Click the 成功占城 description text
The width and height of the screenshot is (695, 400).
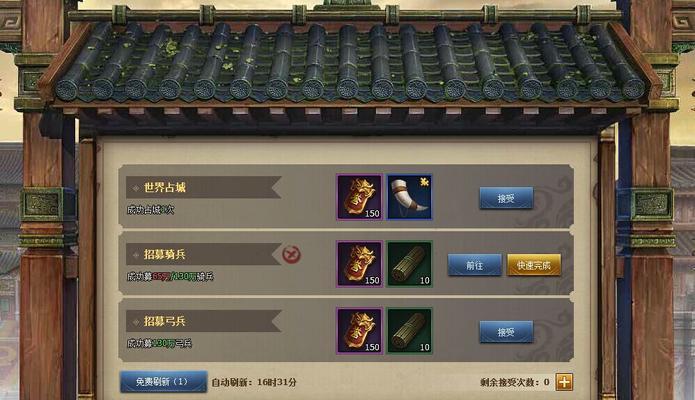(150, 210)
